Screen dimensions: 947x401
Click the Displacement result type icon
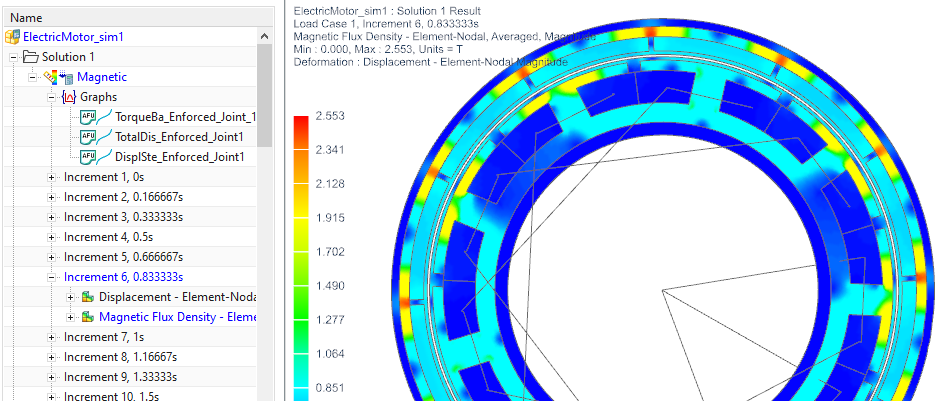(87, 297)
